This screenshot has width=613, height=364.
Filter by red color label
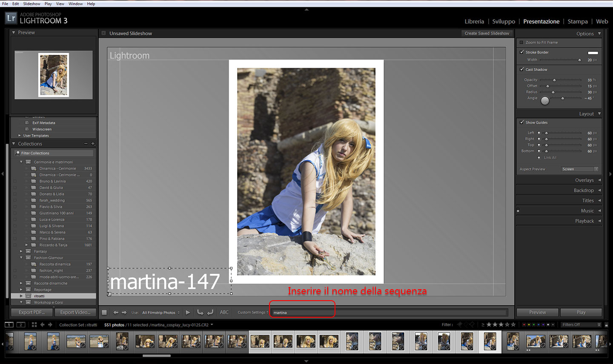pyautogui.click(x=524, y=325)
